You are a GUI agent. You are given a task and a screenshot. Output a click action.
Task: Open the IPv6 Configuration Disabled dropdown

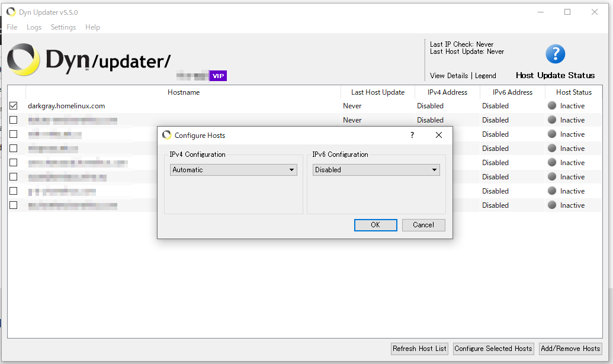pyautogui.click(x=376, y=170)
